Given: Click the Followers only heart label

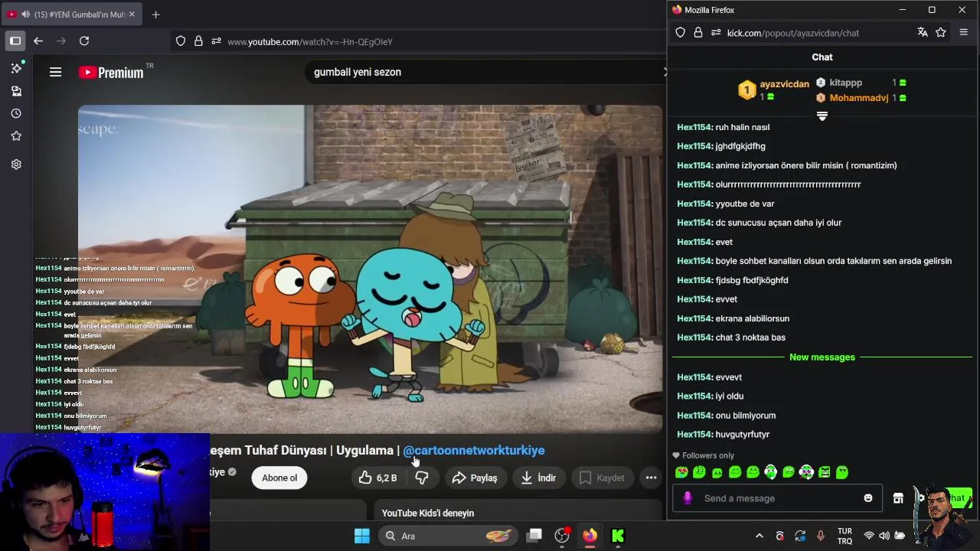Looking at the screenshot, I should tap(702, 455).
